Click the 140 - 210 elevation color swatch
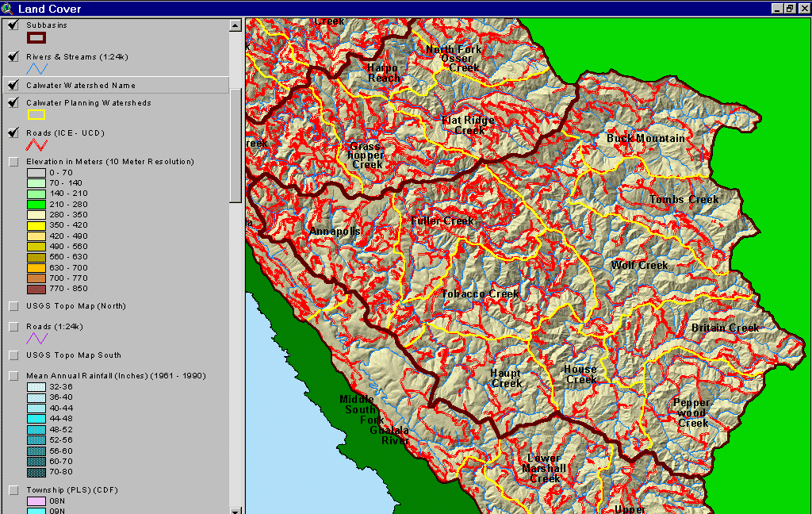 click(x=36, y=194)
